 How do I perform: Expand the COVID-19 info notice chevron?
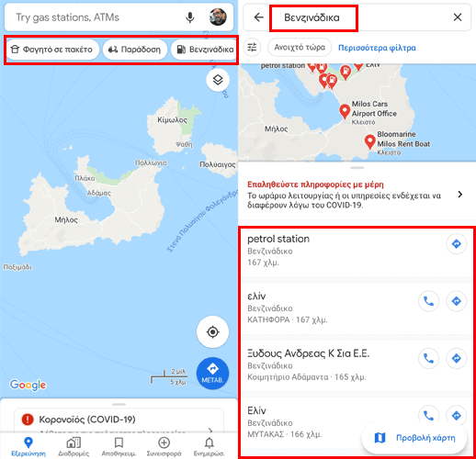(x=459, y=195)
